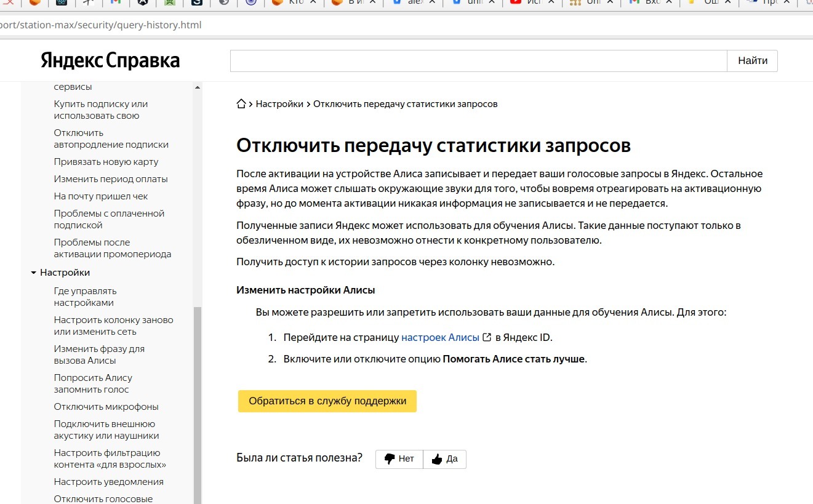
Task: Click the paragraph starting После активации на устройстве
Action: point(500,188)
